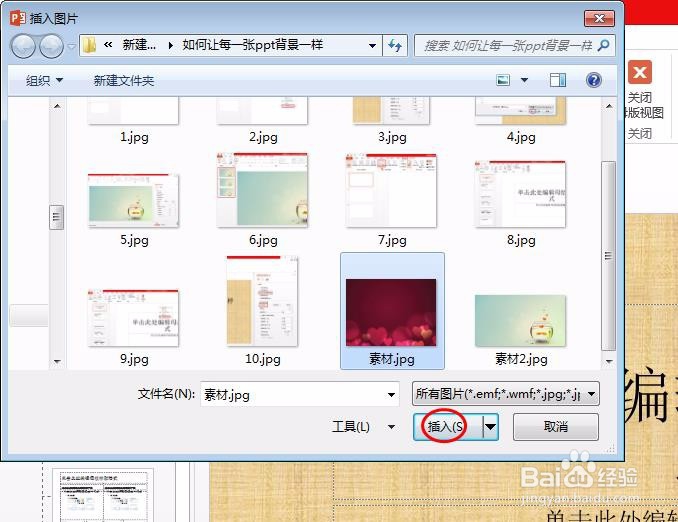Click the 插入 button
The width and height of the screenshot is (678, 522).
(x=448, y=427)
